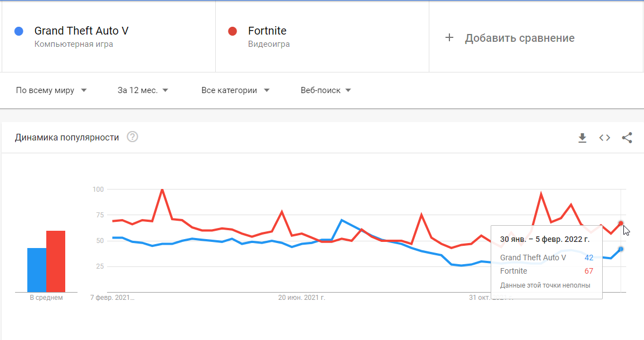Click the plus icon to add comparison

click(449, 38)
